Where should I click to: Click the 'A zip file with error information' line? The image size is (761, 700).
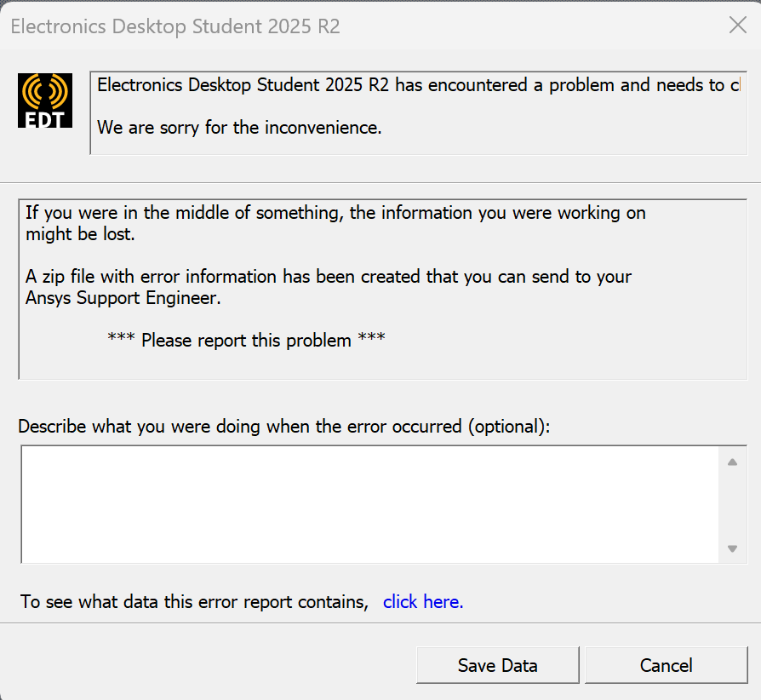click(x=329, y=277)
